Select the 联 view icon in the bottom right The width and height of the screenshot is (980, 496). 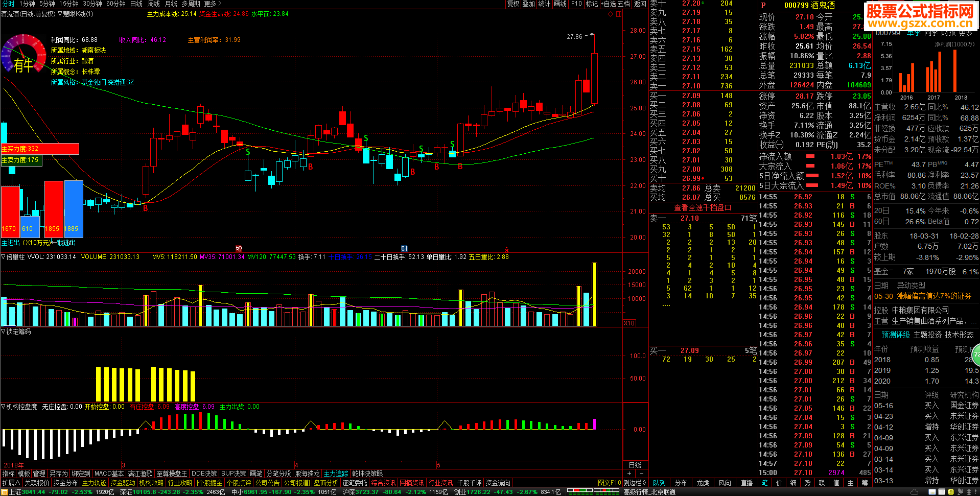[822, 483]
